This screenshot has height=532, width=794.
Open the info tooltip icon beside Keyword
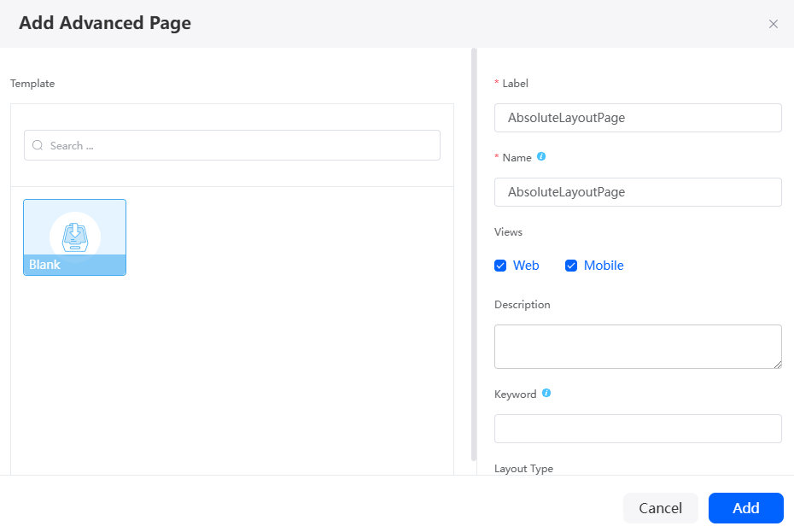[546, 393]
